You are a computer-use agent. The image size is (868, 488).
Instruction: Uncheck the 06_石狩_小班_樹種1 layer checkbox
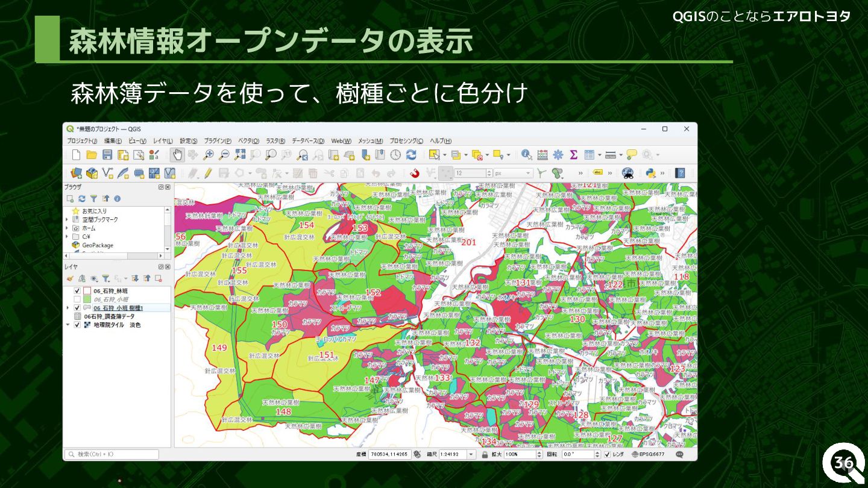point(77,308)
